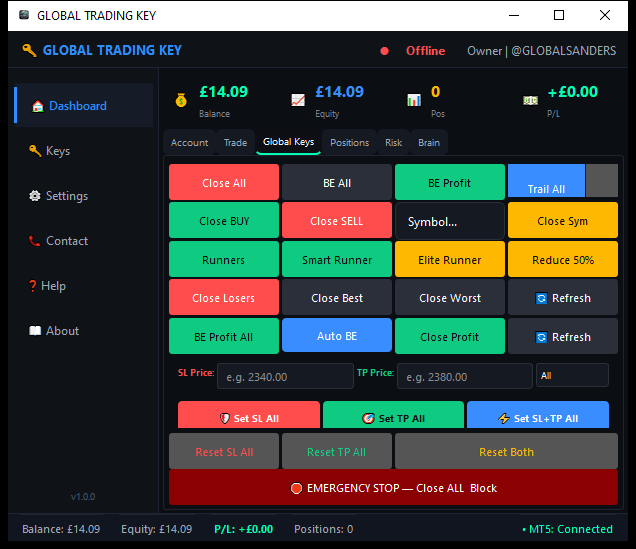Click the Owner | @GLOBALSANDERS text

[x=541, y=51]
